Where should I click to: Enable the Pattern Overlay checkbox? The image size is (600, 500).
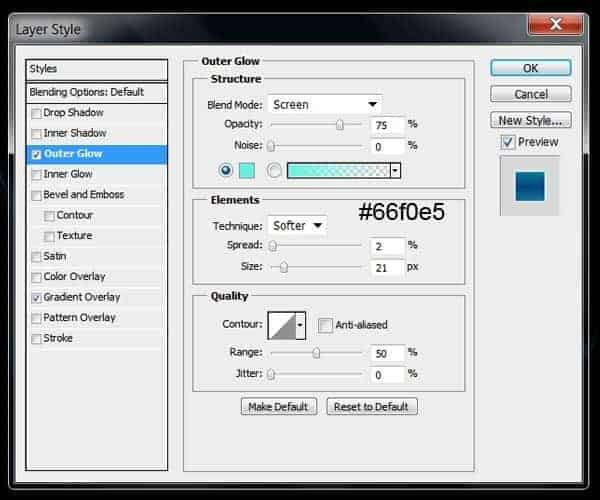[x=36, y=318]
